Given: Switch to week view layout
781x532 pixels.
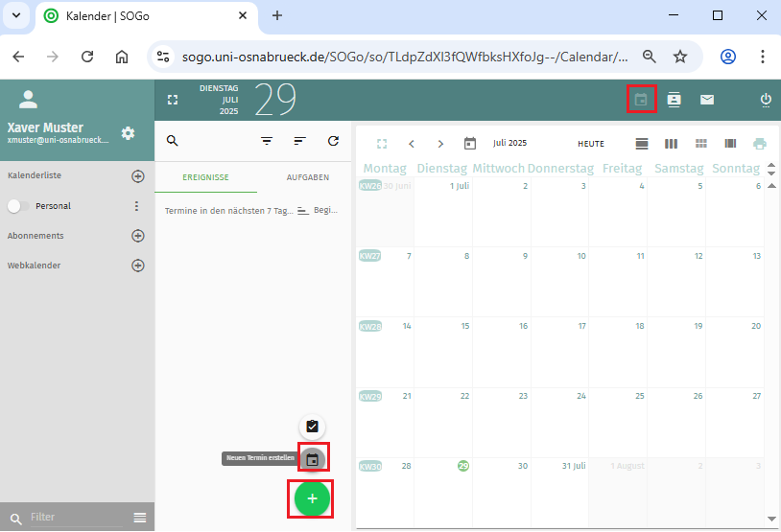Looking at the screenshot, I should pyautogui.click(x=671, y=144).
